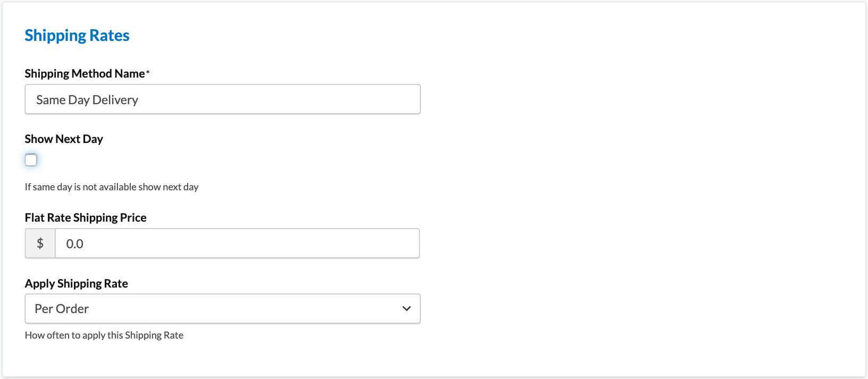Click the Apply Shipping Rate label
Image resolution: width=868 pixels, height=379 pixels.
tap(77, 284)
